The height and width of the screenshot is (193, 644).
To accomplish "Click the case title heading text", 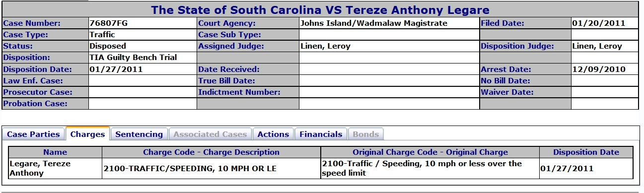I will [x=320, y=10].
